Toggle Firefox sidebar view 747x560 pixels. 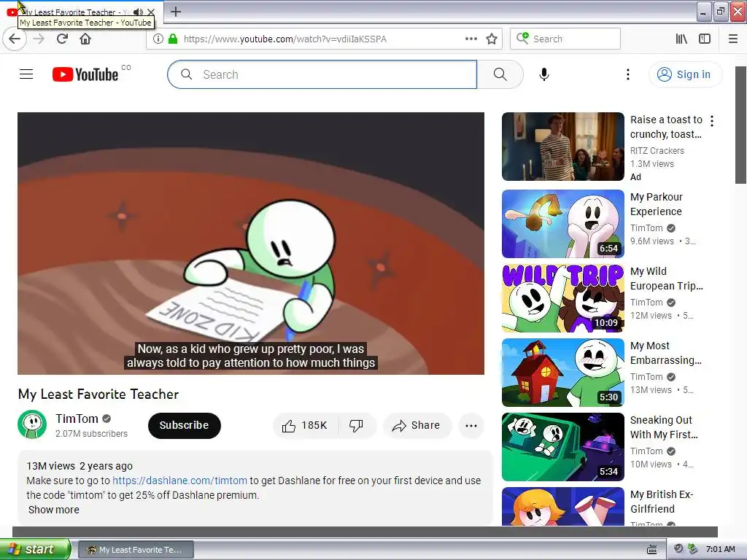[705, 39]
